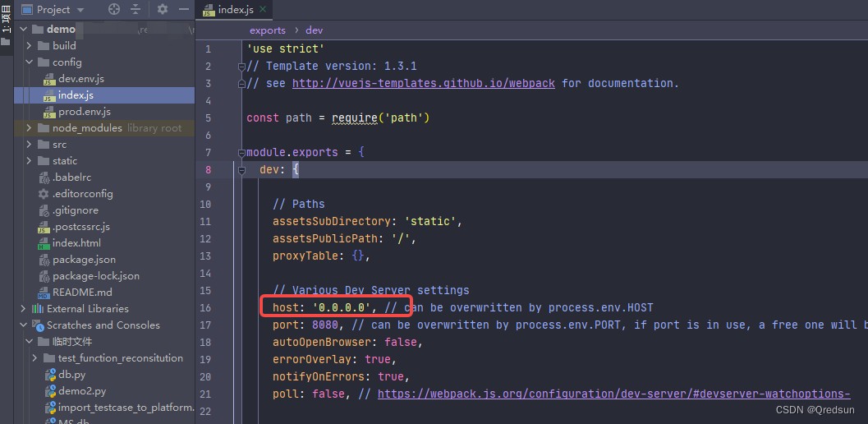
Task: Select index.html file
Action: point(76,243)
